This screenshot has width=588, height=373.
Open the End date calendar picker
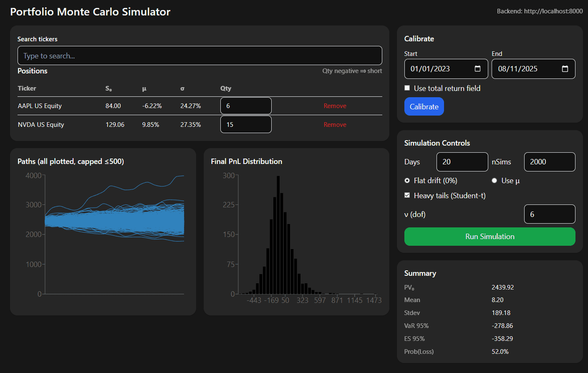click(x=565, y=69)
